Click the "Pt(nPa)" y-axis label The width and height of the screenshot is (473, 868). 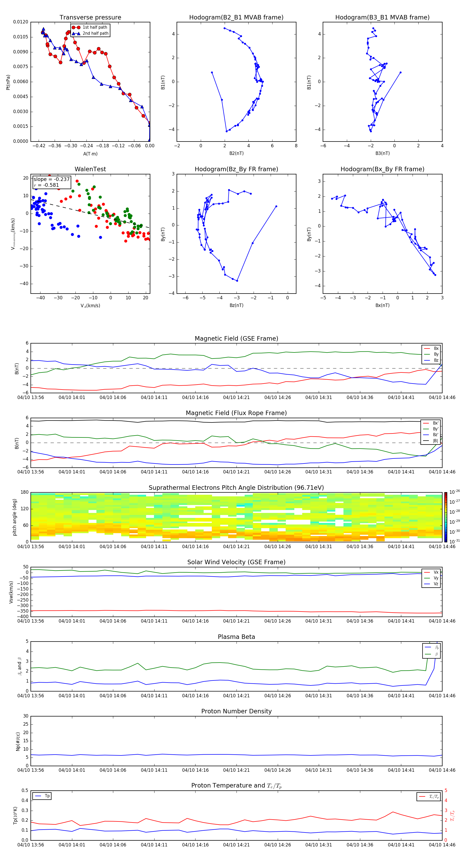point(8,82)
